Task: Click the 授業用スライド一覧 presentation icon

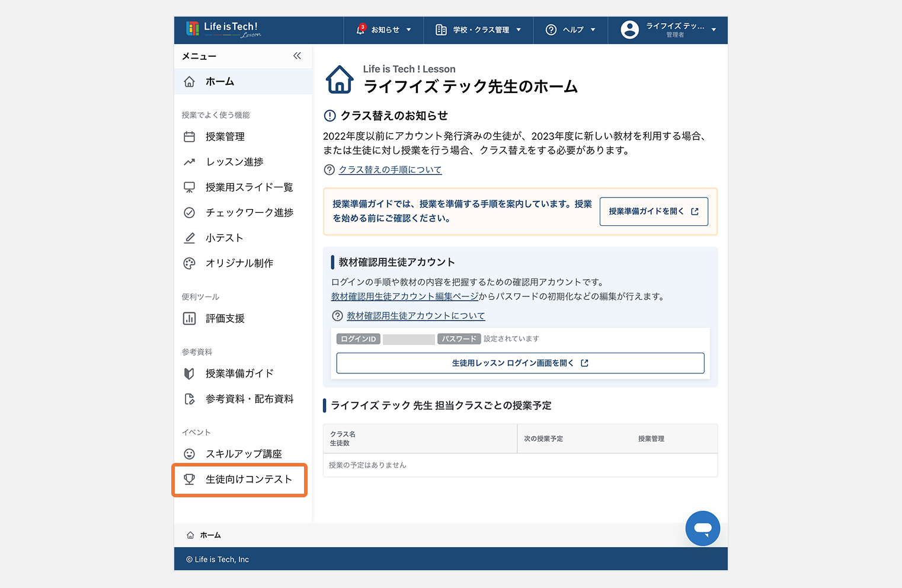Action: [x=190, y=187]
